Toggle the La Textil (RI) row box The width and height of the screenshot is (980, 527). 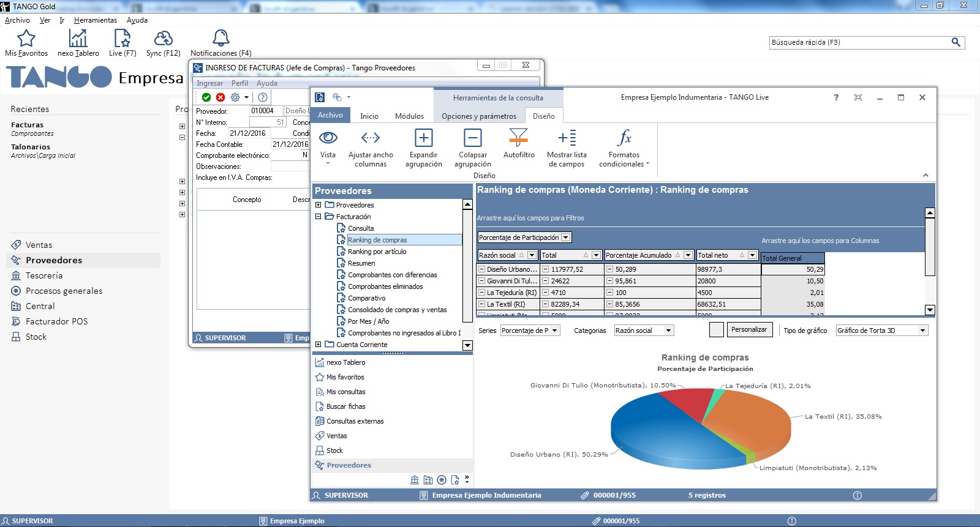click(482, 304)
